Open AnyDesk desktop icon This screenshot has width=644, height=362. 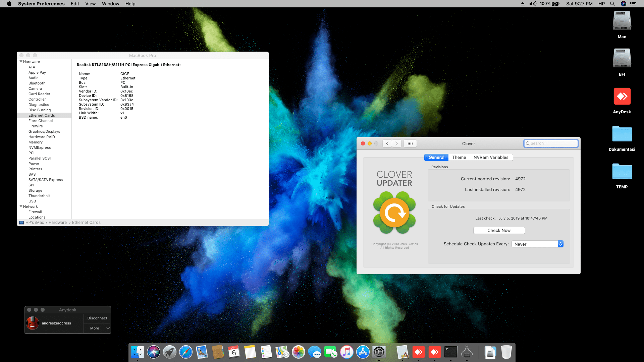[x=622, y=97]
